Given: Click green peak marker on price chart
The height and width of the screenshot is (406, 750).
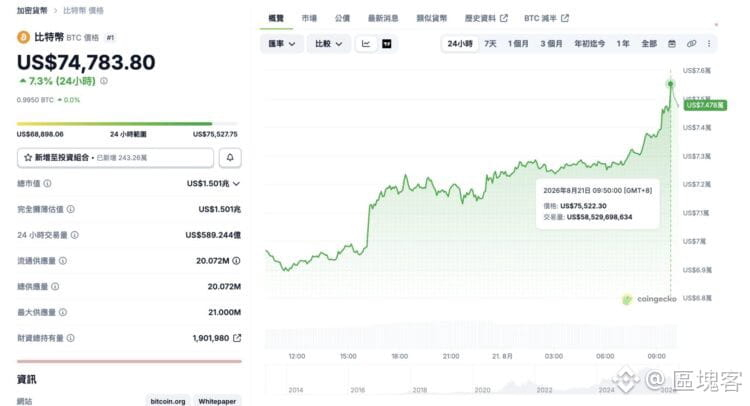Looking at the screenshot, I should point(671,84).
